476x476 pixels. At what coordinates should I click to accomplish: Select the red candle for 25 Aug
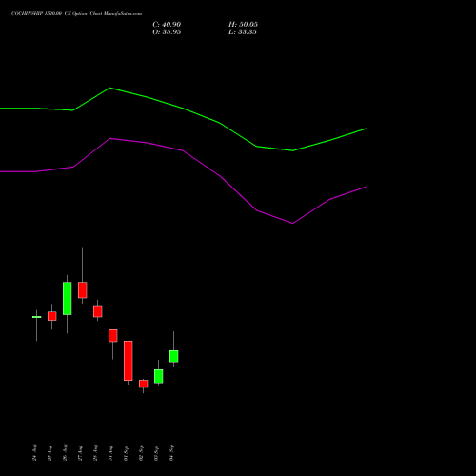pos(52,316)
